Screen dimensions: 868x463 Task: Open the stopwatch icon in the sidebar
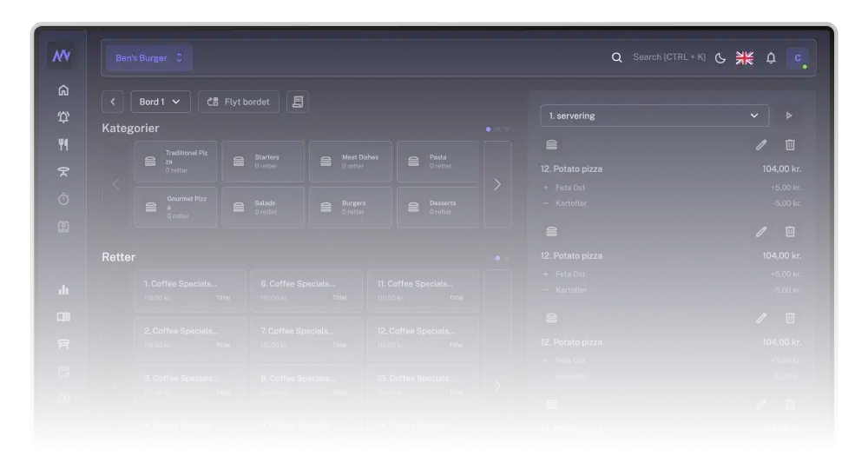click(63, 199)
